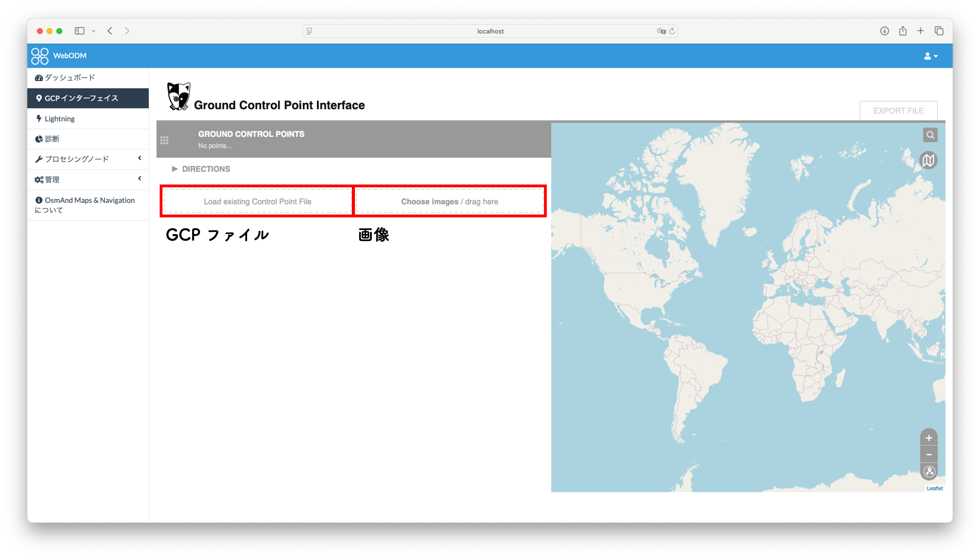Zoom in the map with plus
The width and height of the screenshot is (980, 560).
929,438
